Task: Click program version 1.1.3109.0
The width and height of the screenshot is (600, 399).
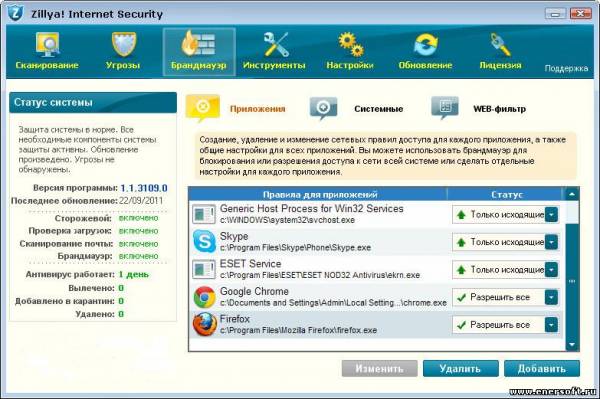Action: [x=144, y=188]
